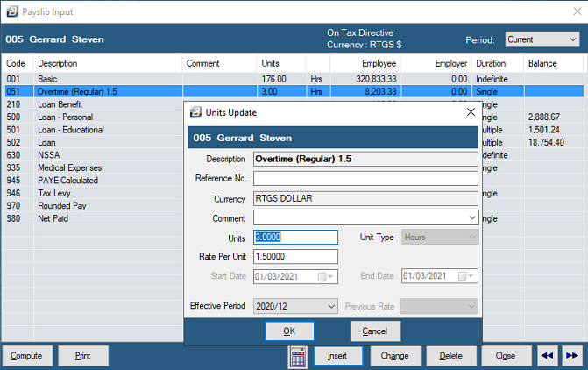Viewport: 588px width, 370px height.
Task: Click the Basic units value 176.00
Action: pyautogui.click(x=274, y=79)
